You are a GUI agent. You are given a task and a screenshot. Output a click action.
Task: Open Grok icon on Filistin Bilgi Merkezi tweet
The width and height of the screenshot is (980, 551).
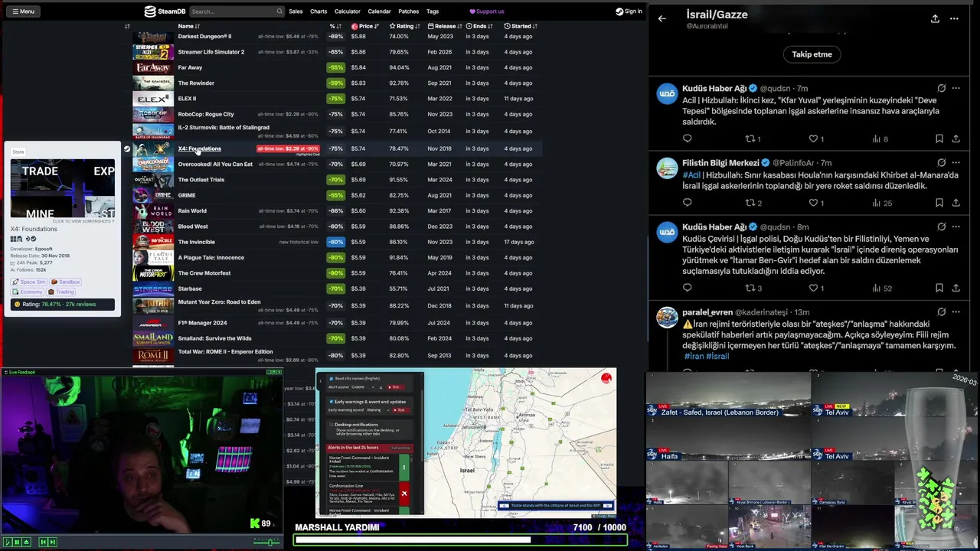[x=942, y=163]
